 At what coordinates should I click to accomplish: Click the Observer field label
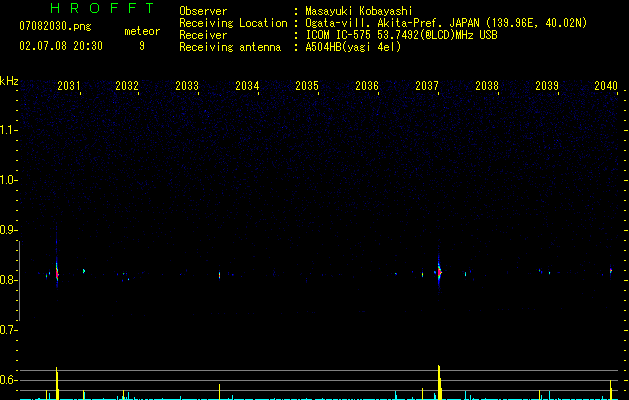(203, 11)
